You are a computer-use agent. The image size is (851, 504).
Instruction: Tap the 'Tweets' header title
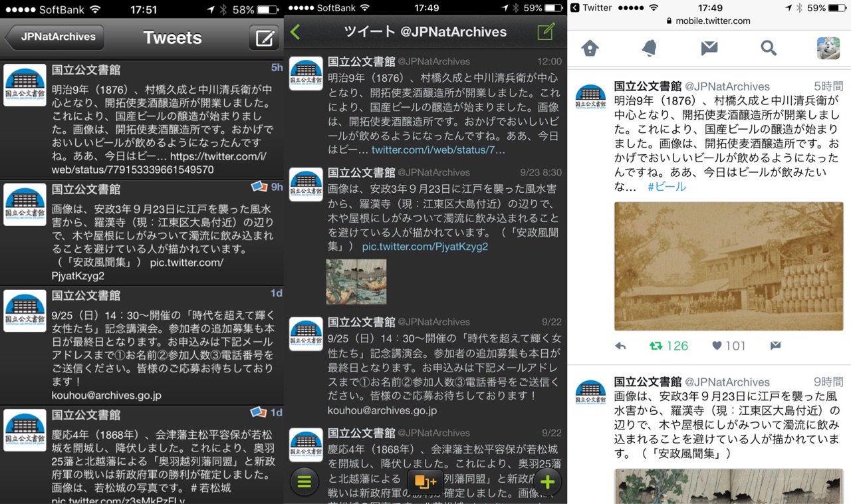(x=172, y=38)
